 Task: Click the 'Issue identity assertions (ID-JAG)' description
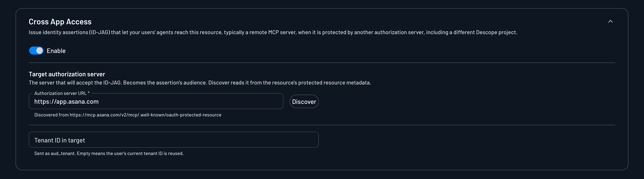click(x=273, y=32)
